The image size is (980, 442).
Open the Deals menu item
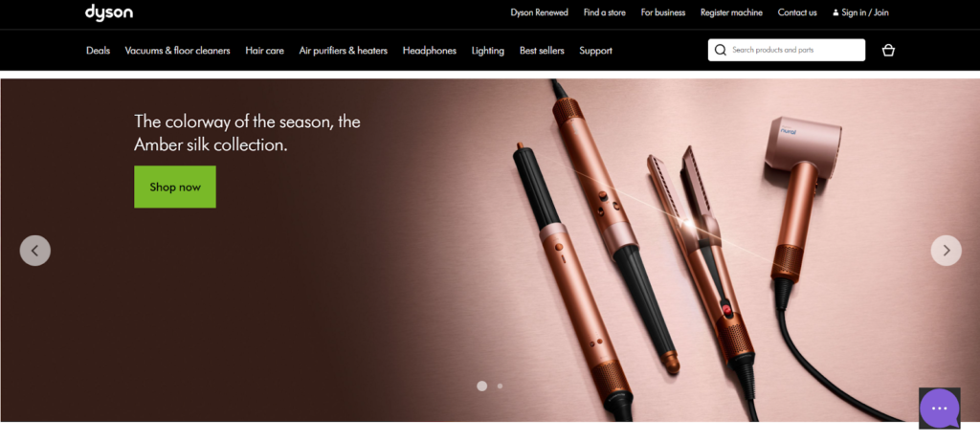coord(99,51)
